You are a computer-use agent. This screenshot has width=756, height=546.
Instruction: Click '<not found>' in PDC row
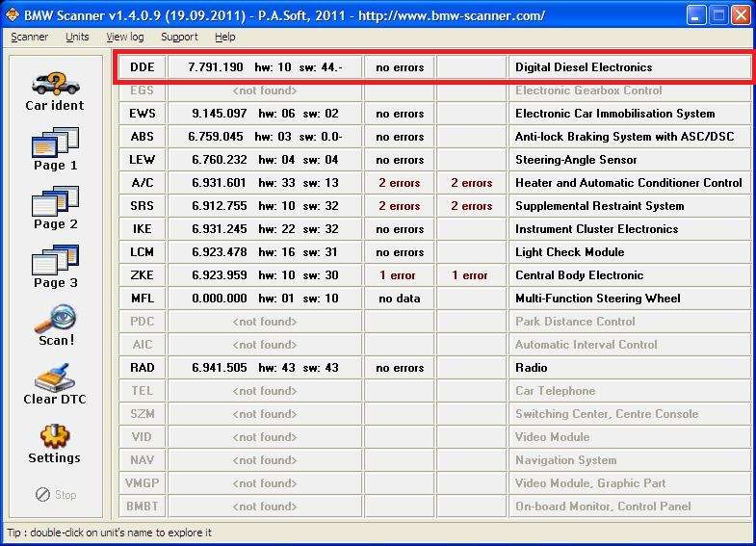point(265,322)
